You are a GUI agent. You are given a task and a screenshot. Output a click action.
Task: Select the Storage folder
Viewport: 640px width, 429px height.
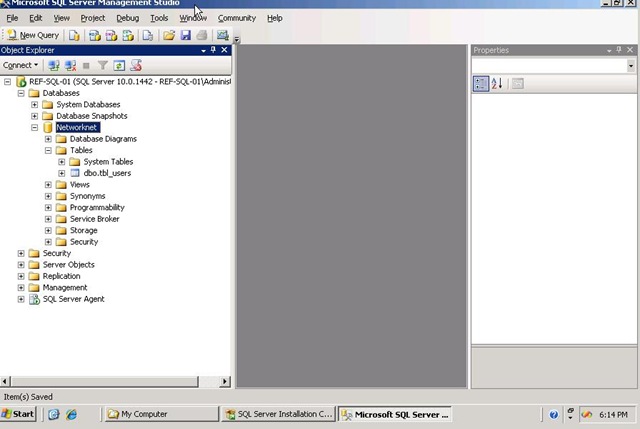(x=83, y=230)
